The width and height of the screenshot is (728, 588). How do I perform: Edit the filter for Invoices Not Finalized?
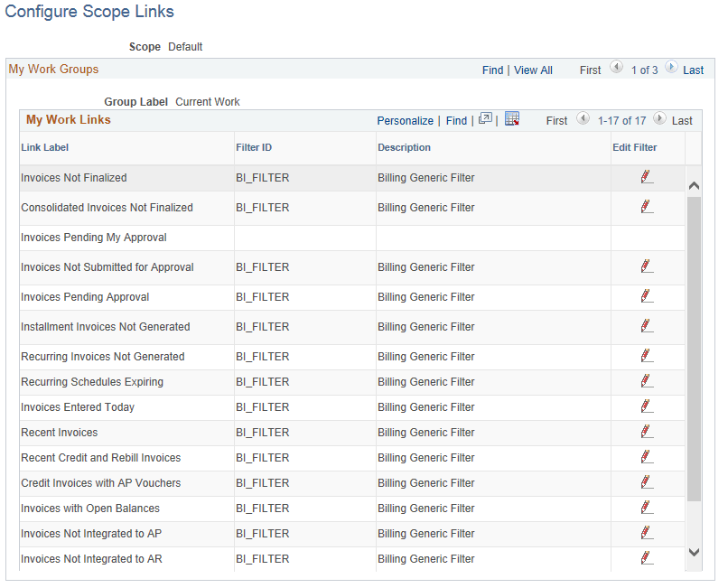click(647, 177)
